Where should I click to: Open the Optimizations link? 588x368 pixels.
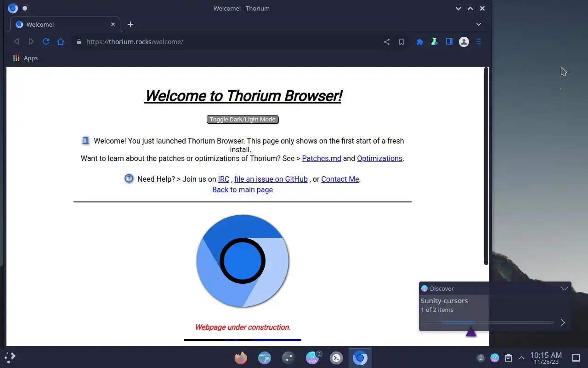click(x=379, y=158)
